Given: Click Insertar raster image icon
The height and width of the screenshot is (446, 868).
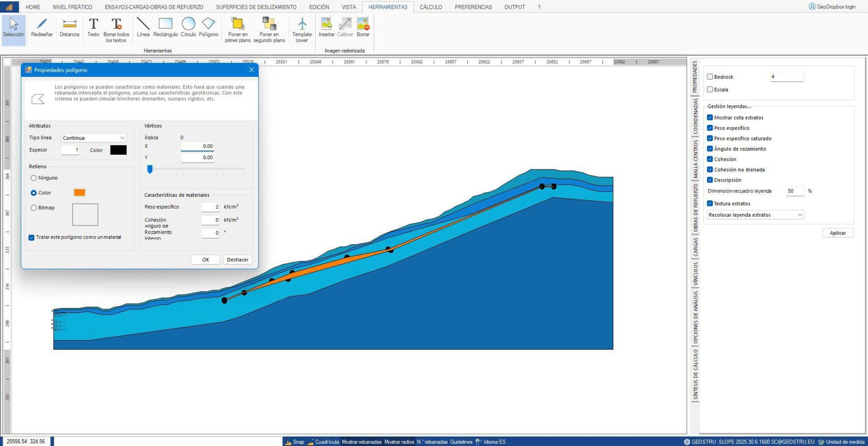Looking at the screenshot, I should (x=326, y=27).
